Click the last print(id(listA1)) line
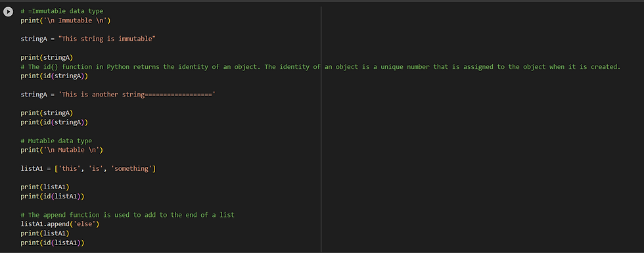The width and height of the screenshot is (644, 253). click(x=53, y=242)
